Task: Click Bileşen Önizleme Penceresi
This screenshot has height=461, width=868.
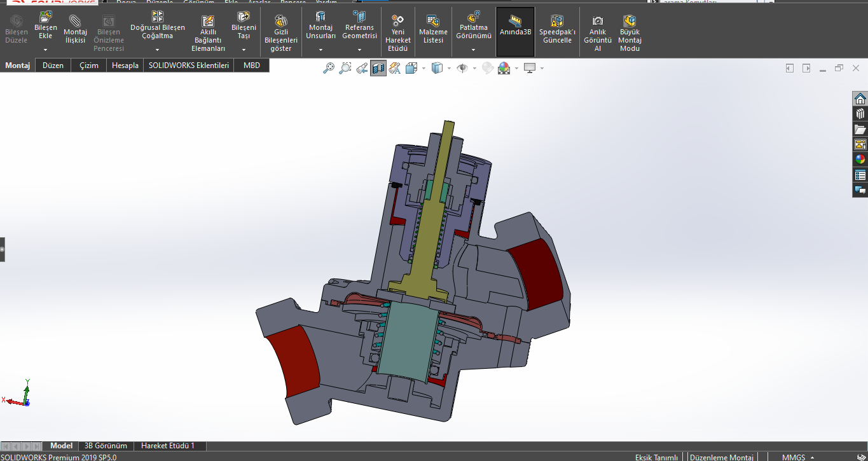Action: (x=109, y=33)
